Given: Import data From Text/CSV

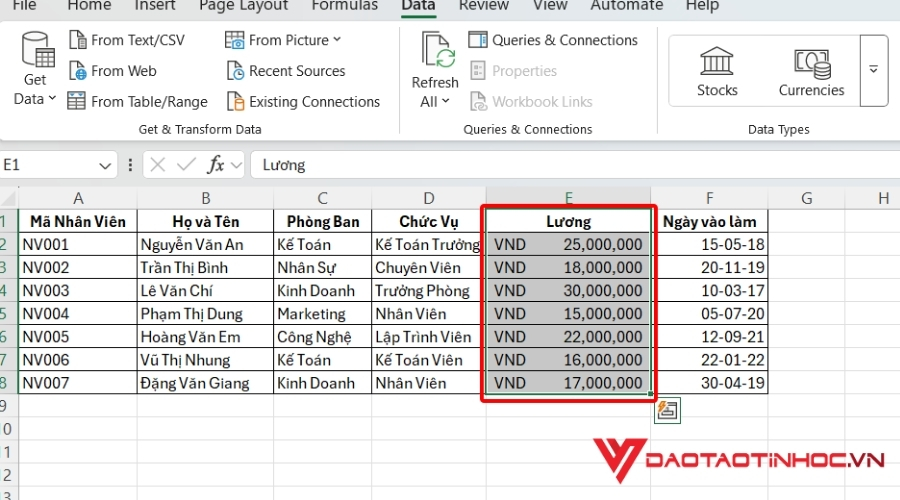Looking at the screenshot, I should coord(126,40).
